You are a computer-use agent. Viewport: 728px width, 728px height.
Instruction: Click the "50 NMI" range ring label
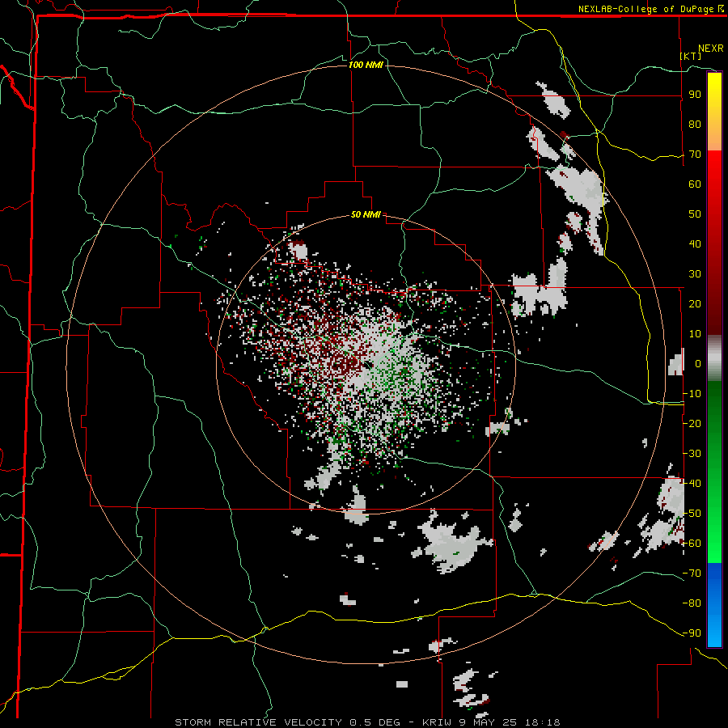point(366,214)
